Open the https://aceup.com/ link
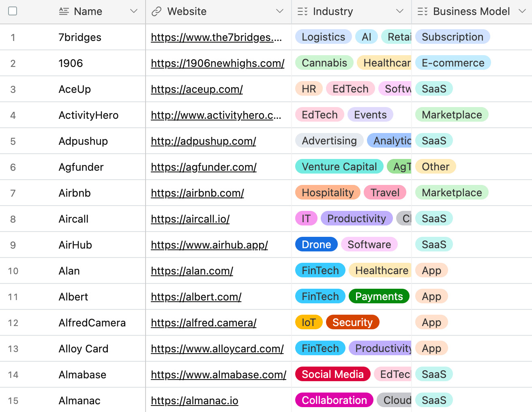This screenshot has width=532, height=412. click(197, 89)
